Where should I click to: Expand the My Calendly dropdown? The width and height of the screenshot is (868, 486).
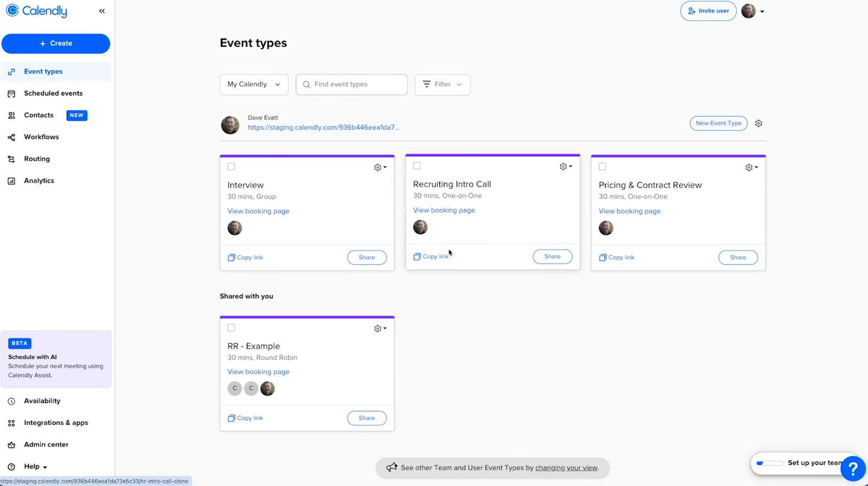253,85
